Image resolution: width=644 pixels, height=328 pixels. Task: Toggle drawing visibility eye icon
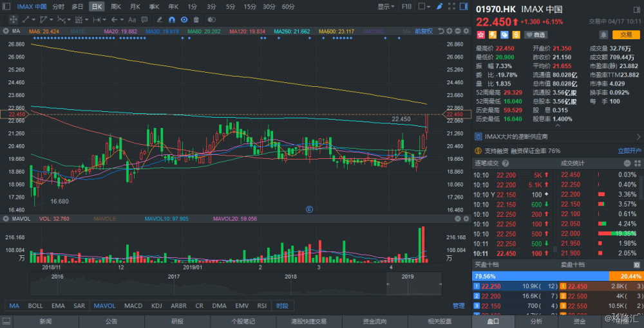[x=184, y=19]
